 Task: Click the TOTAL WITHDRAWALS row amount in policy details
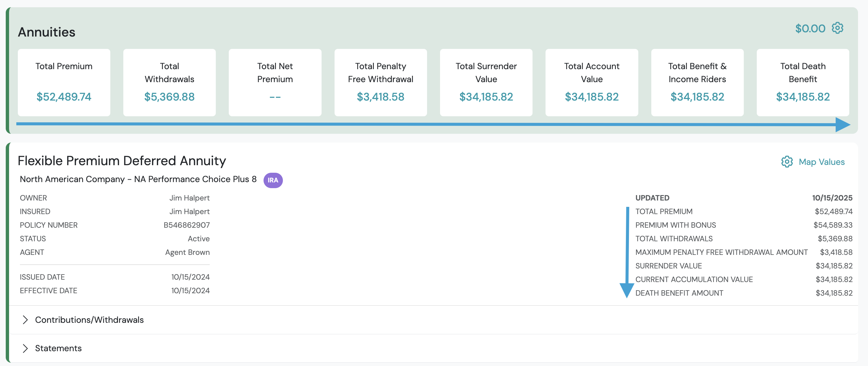point(835,239)
